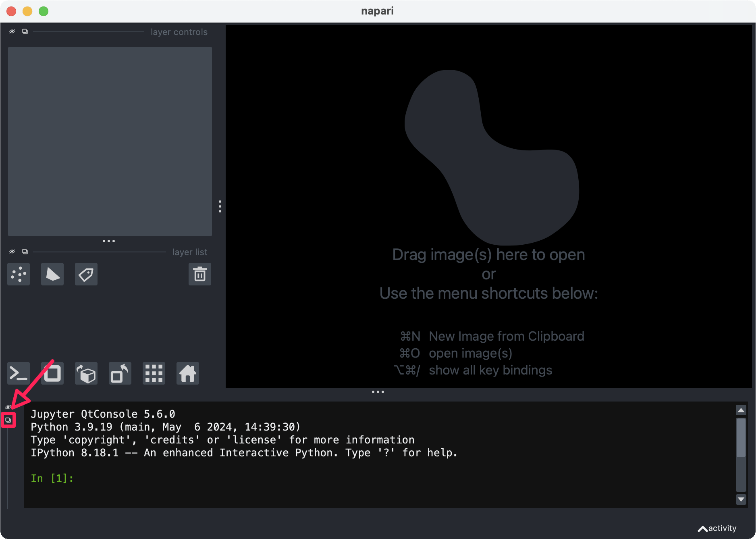The width and height of the screenshot is (756, 539).
Task: Click 'open image(s)' shortcut text
Action: (470, 353)
